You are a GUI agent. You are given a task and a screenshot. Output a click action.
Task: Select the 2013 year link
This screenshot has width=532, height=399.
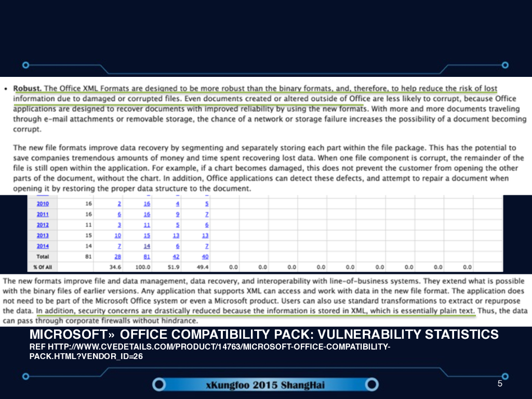click(43, 235)
